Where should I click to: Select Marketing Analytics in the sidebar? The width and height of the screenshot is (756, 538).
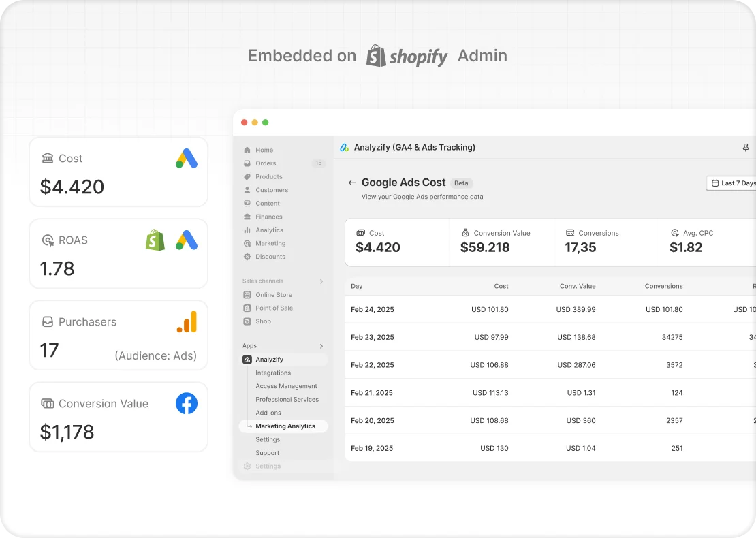pyautogui.click(x=285, y=426)
